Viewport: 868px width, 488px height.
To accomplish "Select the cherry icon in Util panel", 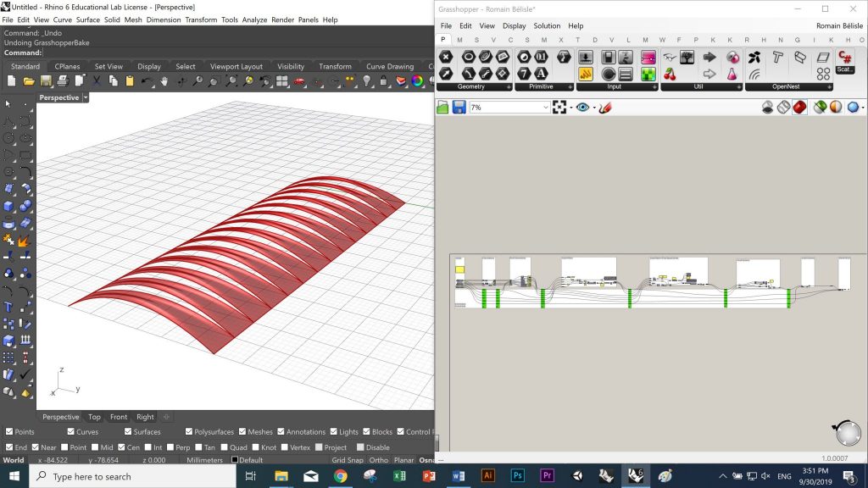I will point(670,75).
